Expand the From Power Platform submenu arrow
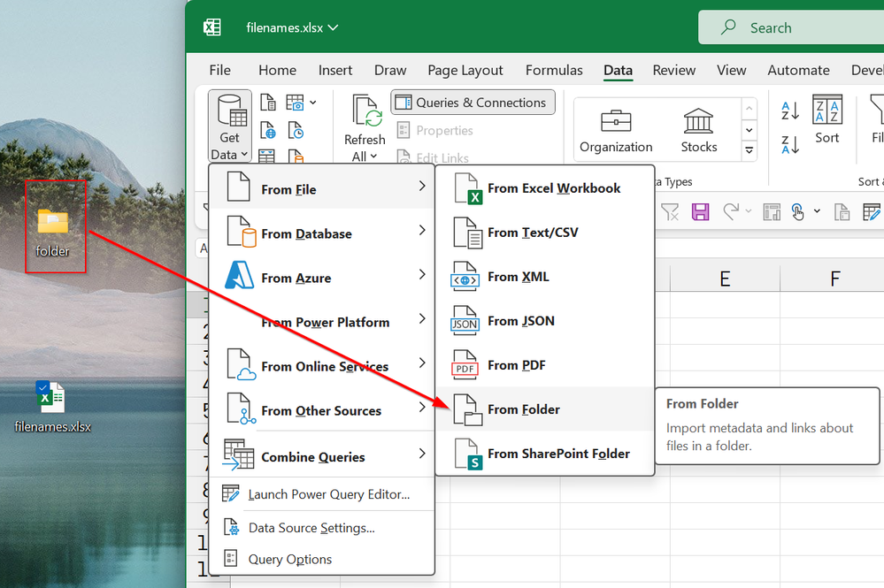The height and width of the screenshot is (588, 884). tap(422, 319)
